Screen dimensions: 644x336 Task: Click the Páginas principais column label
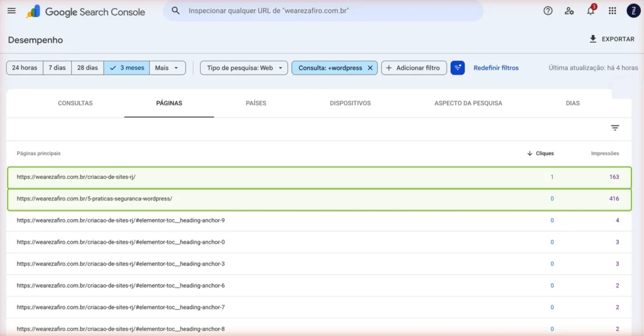[38, 153]
